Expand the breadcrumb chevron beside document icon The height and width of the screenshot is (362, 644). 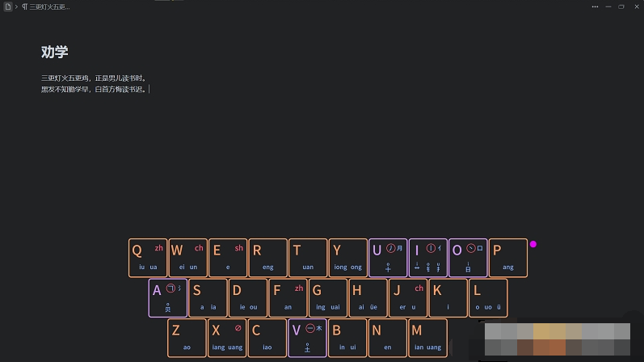16,6
